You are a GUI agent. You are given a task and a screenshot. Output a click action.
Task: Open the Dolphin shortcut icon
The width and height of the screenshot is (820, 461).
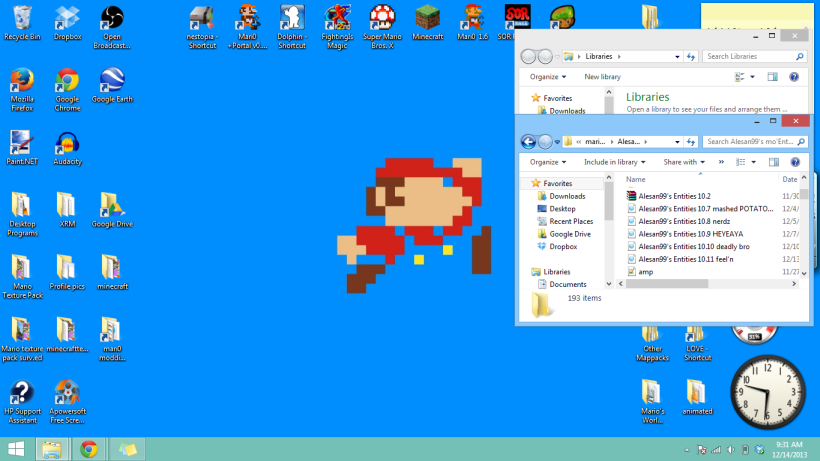[x=292, y=28]
